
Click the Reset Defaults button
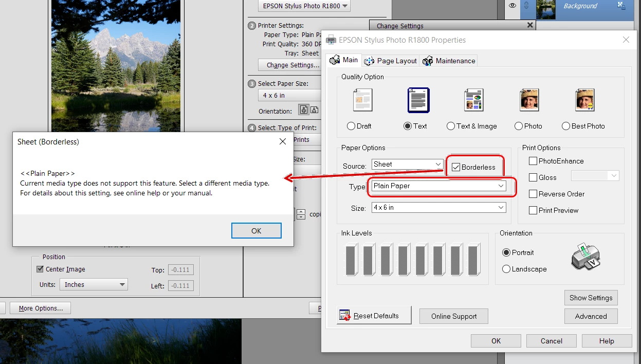(x=375, y=316)
